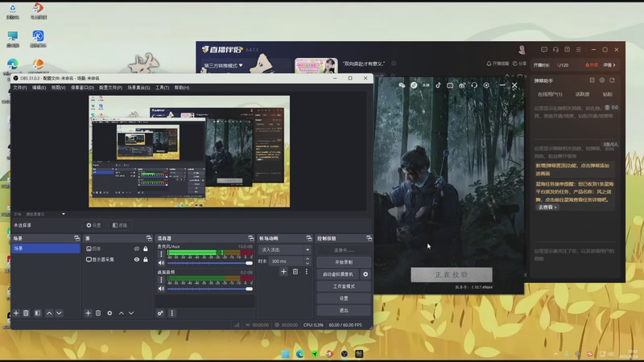Click 设置 properties button above scenes
This screenshot has height=362, width=644.
93,225
